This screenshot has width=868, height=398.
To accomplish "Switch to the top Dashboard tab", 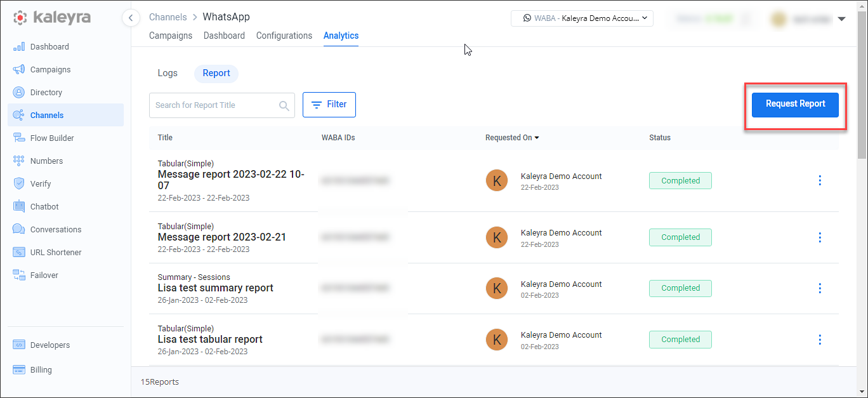I will (224, 36).
